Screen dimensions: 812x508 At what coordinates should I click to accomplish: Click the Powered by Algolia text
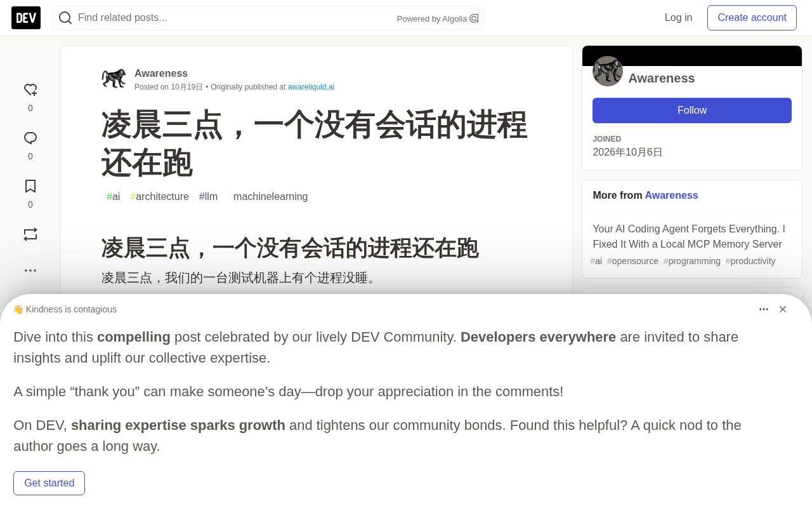pyautogui.click(x=432, y=19)
